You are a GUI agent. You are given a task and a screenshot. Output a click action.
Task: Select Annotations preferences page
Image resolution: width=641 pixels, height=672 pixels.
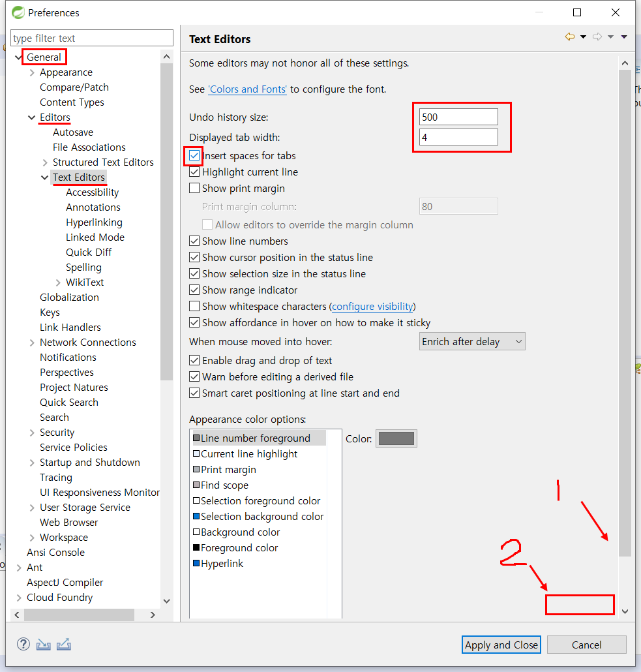coord(93,207)
